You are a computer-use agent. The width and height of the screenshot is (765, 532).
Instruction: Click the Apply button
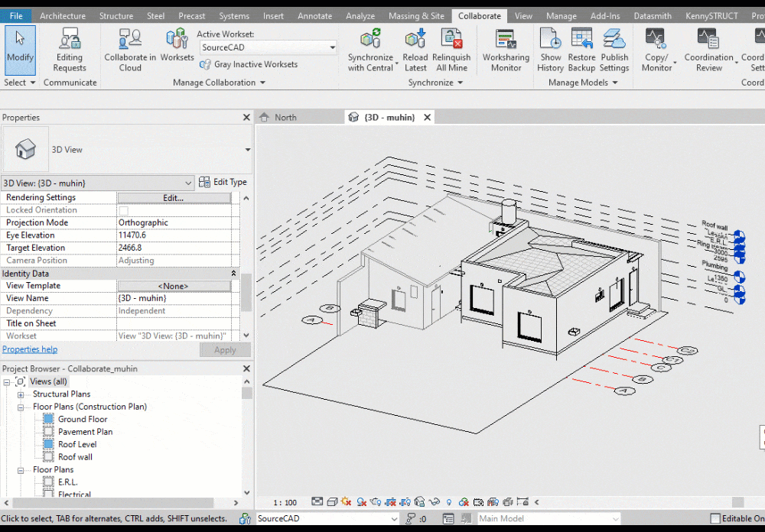tap(225, 350)
